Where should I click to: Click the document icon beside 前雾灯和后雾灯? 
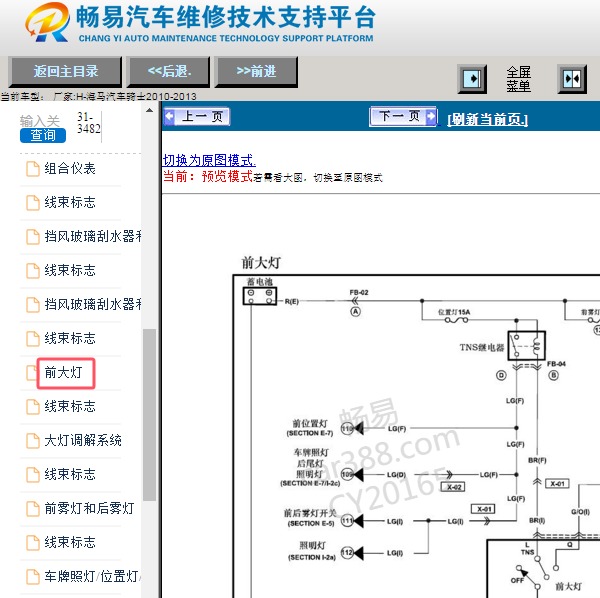coord(33,509)
